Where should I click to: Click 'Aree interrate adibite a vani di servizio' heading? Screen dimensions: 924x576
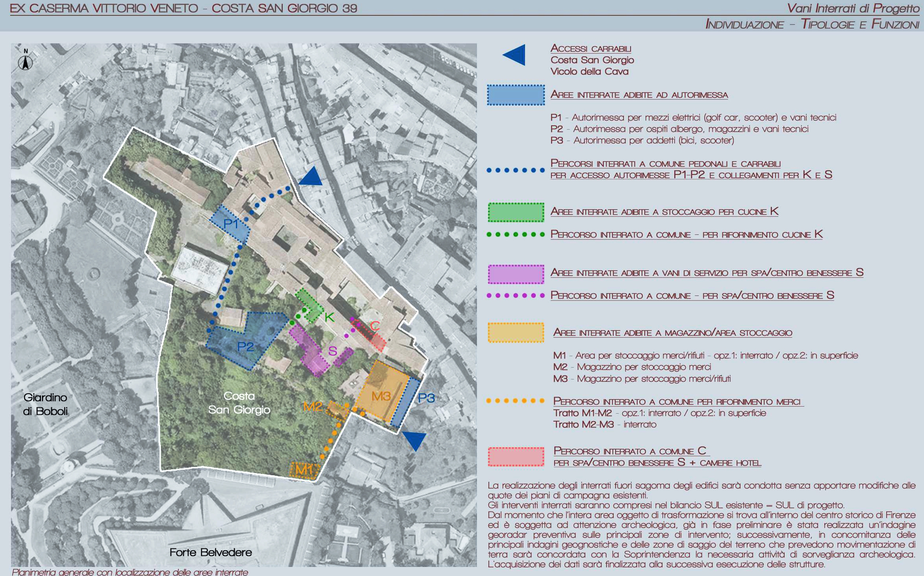click(707, 273)
